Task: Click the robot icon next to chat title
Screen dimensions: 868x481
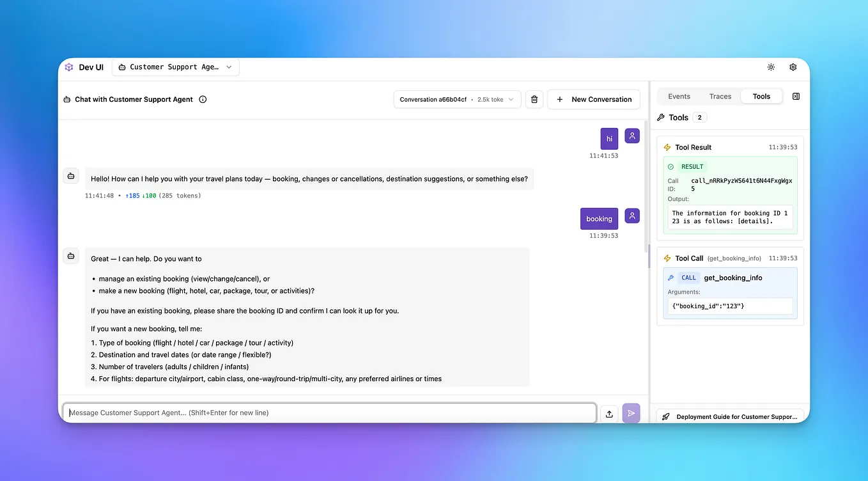Action: pyautogui.click(x=66, y=99)
